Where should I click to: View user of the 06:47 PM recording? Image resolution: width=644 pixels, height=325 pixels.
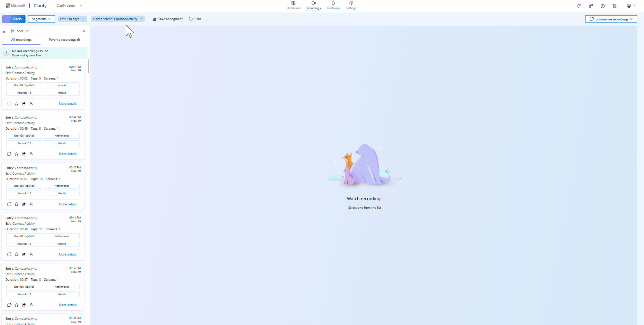[x=31, y=204]
